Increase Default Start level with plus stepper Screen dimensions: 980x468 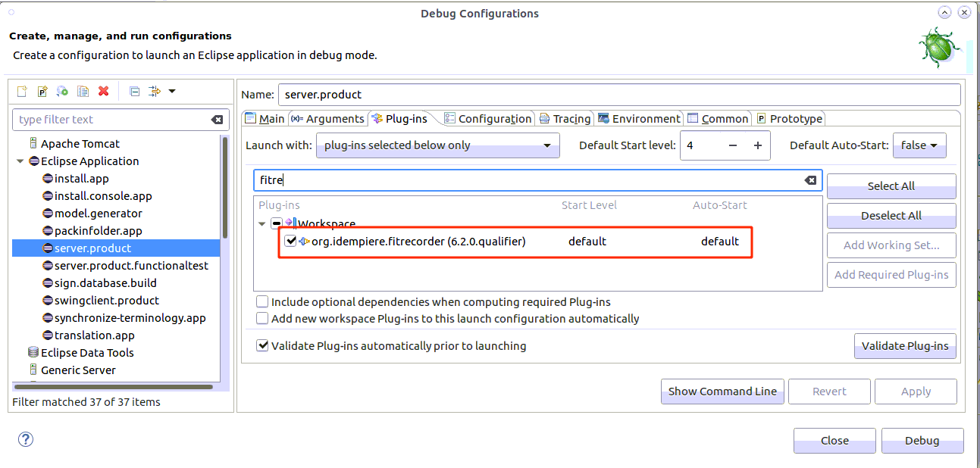coord(757,145)
